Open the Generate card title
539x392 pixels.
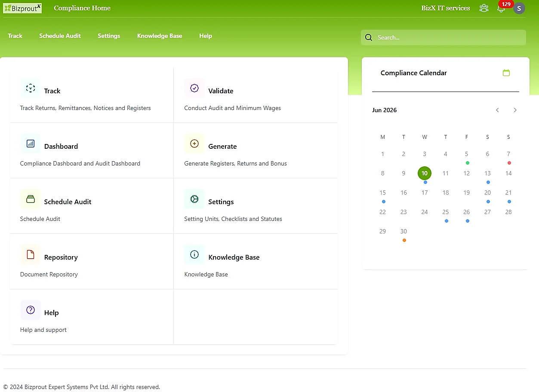click(222, 146)
